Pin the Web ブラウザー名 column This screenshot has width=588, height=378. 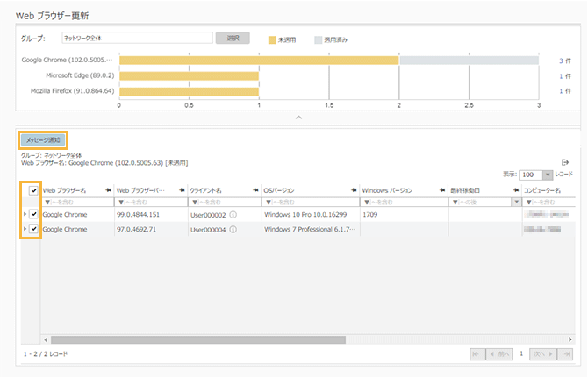[x=107, y=189]
